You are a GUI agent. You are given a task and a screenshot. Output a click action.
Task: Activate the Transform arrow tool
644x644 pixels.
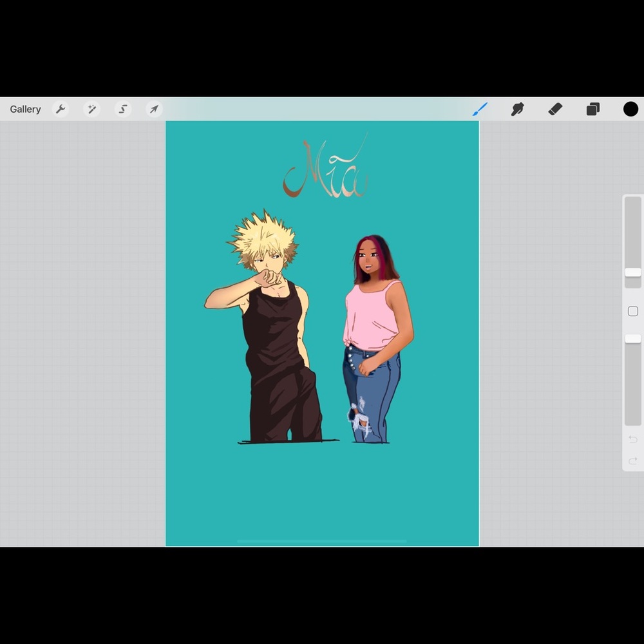pyautogui.click(x=154, y=109)
